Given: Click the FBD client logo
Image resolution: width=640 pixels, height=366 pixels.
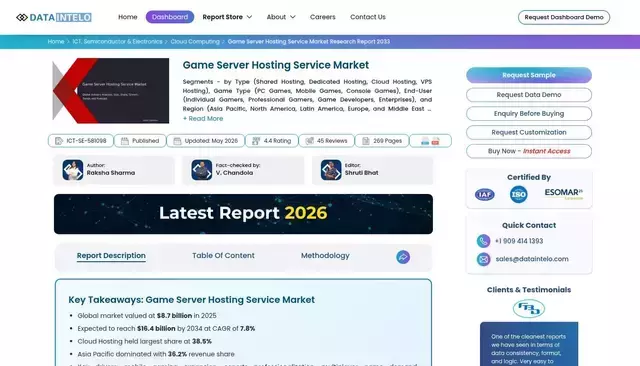Looking at the screenshot, I should [529, 308].
